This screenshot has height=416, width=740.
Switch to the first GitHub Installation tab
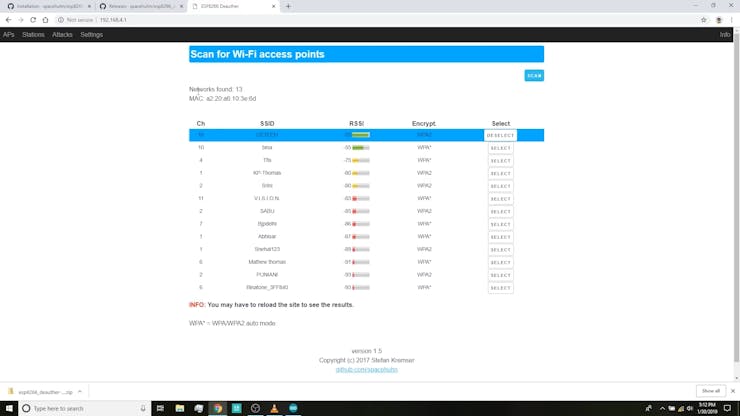(x=47, y=6)
